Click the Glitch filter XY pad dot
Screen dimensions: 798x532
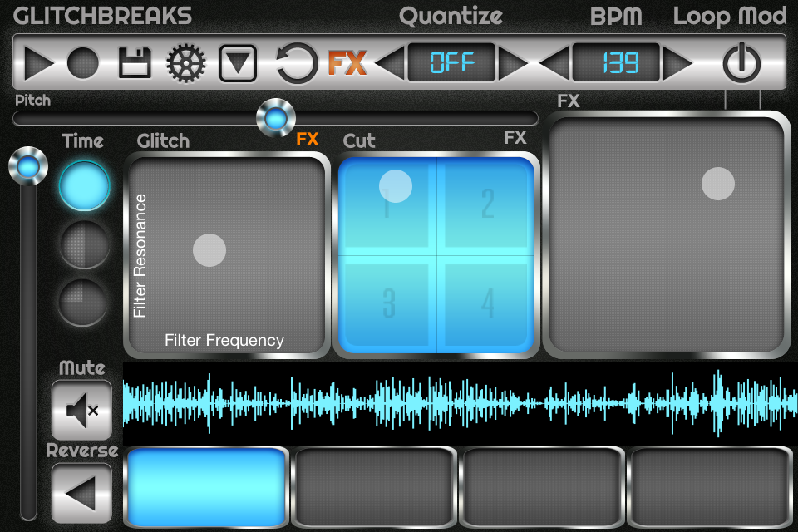tap(209, 250)
